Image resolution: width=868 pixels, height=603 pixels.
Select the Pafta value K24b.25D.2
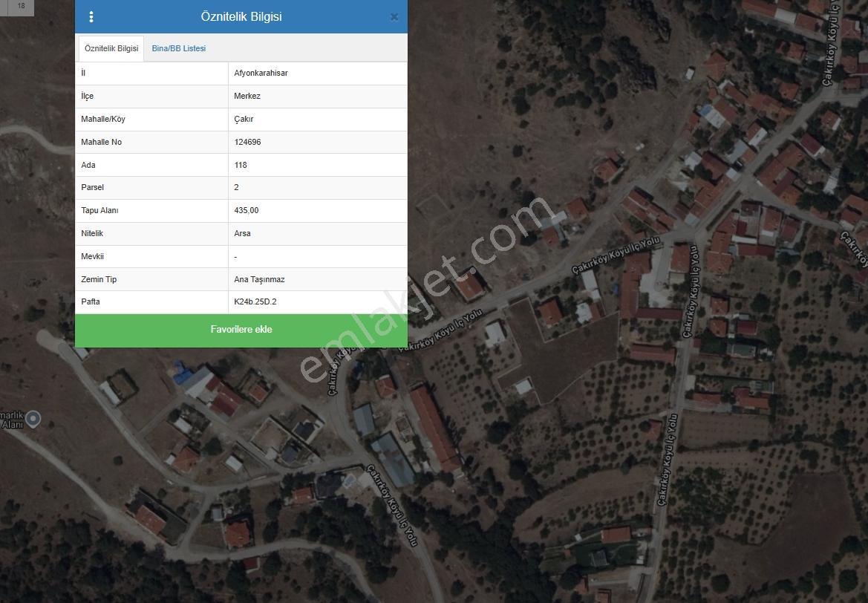click(255, 301)
